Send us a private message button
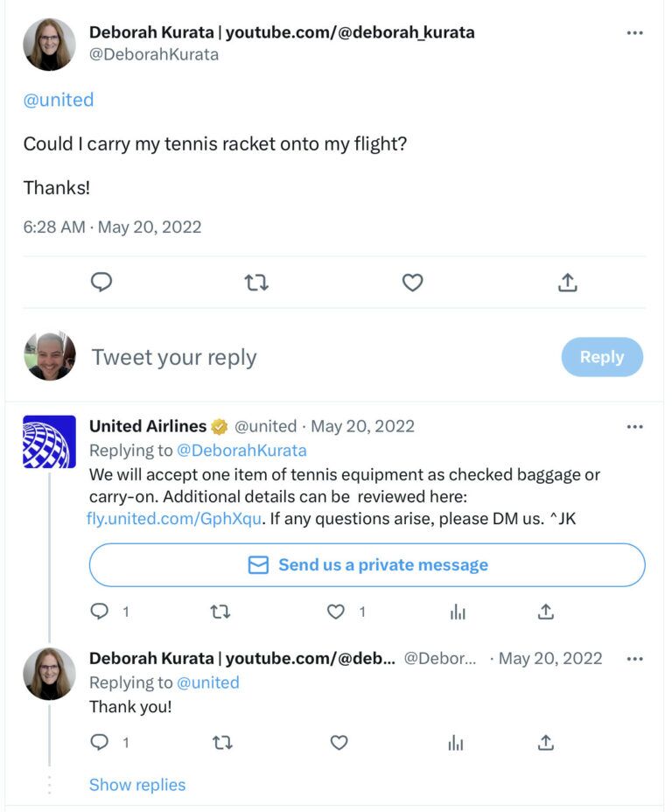The image size is (672, 812). click(x=367, y=565)
